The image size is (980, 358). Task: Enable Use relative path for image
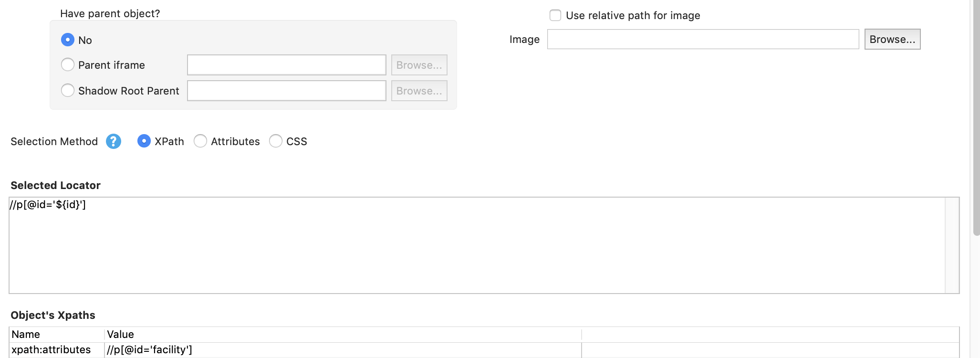pyautogui.click(x=555, y=15)
